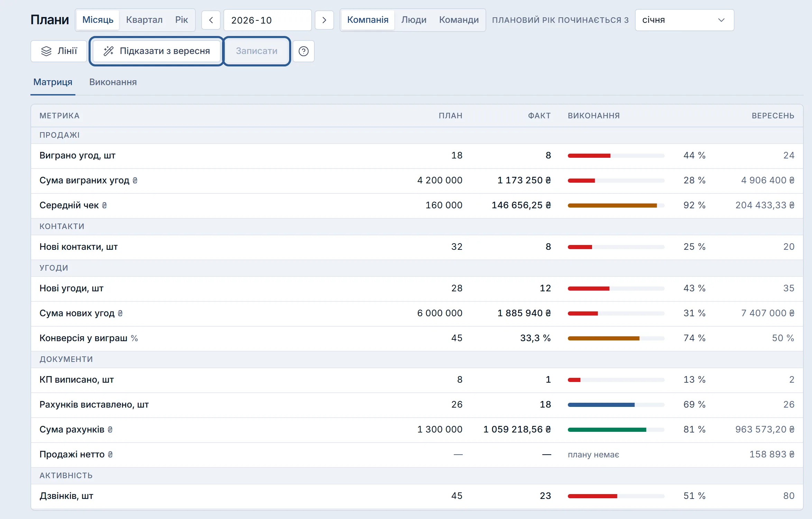
Task: Click the ПЛАН column header
Action: [x=451, y=116]
